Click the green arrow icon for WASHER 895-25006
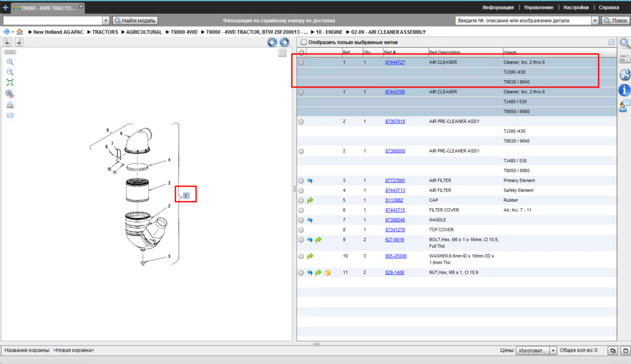The height and width of the screenshot is (364, 631). [x=310, y=256]
